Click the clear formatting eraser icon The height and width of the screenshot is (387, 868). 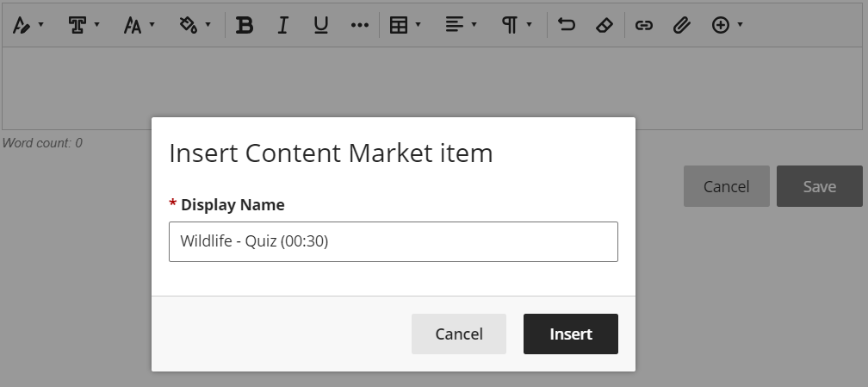click(x=604, y=25)
